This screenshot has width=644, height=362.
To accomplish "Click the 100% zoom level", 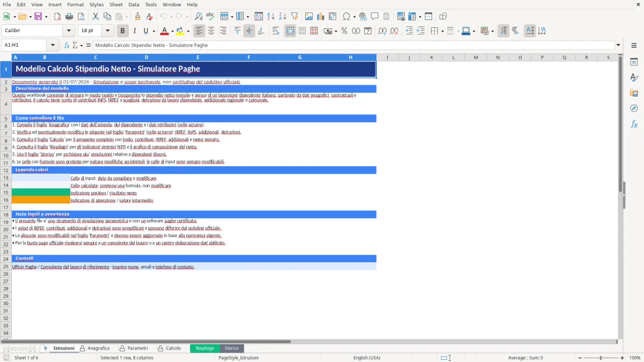I will (x=634, y=358).
